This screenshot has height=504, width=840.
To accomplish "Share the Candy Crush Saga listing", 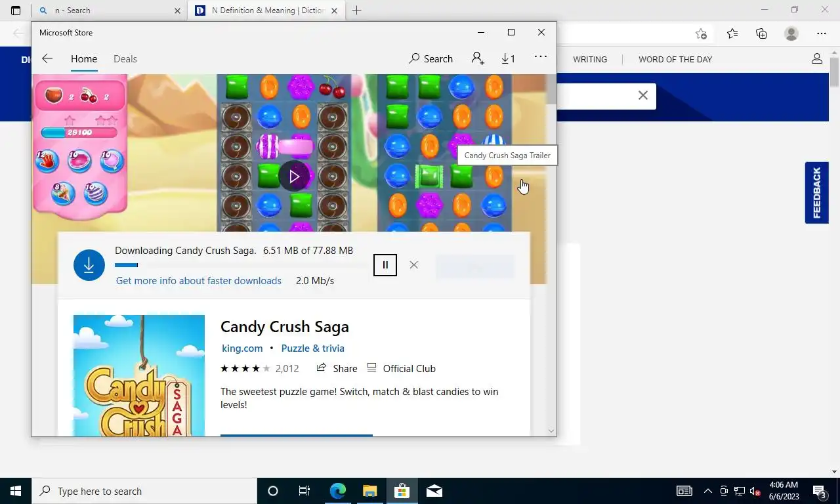I will point(337,368).
